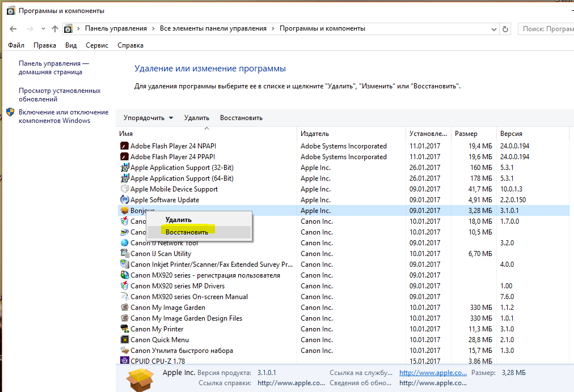The image size is (574, 392).
Task: Sort the list by Издатель column
Action: click(x=352, y=134)
